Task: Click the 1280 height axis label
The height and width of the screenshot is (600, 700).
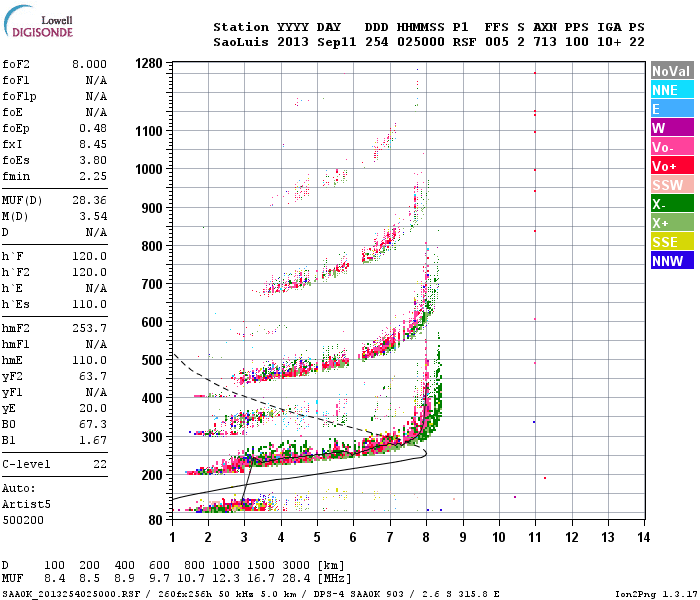Action: (149, 64)
